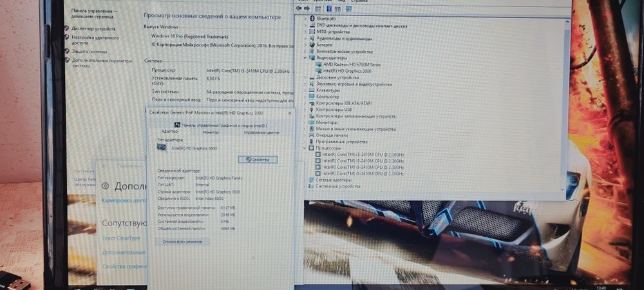Click Контроллеры USB category icon
The height and width of the screenshot is (290, 644).
[312, 110]
